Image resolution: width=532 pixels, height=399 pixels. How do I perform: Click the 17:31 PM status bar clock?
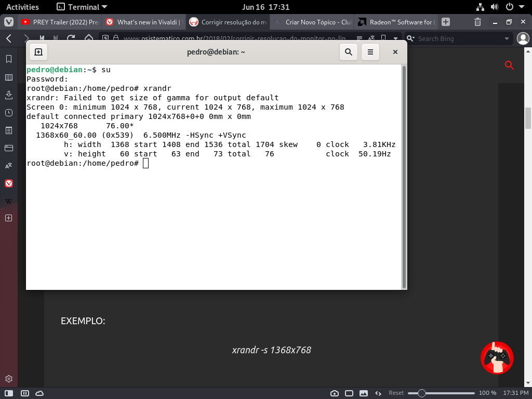(x=516, y=393)
